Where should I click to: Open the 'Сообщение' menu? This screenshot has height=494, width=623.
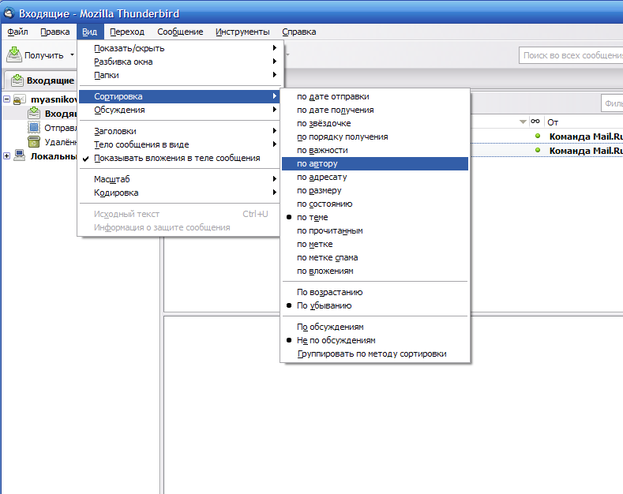180,32
